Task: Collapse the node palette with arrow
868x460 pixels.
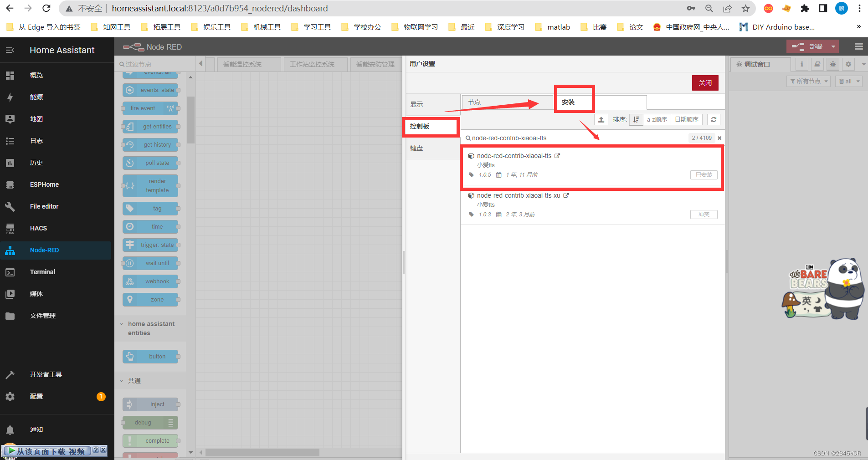Action: (x=200, y=64)
